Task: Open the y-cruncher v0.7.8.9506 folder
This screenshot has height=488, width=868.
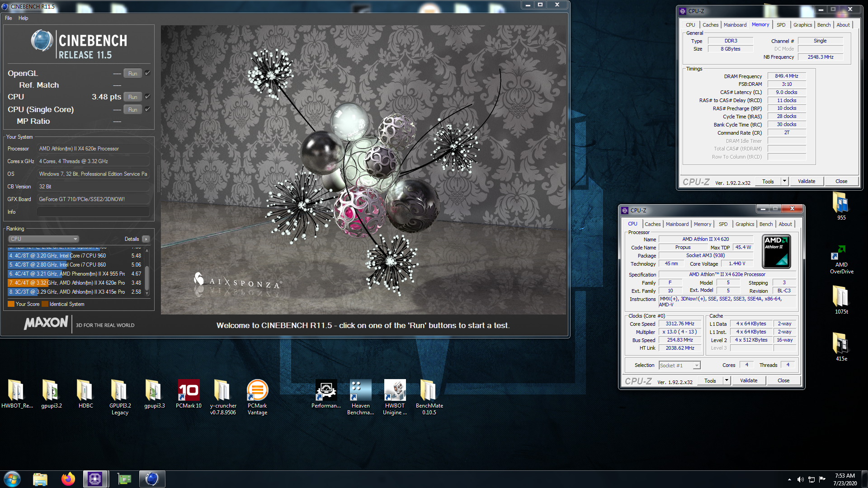Action: 223,397
